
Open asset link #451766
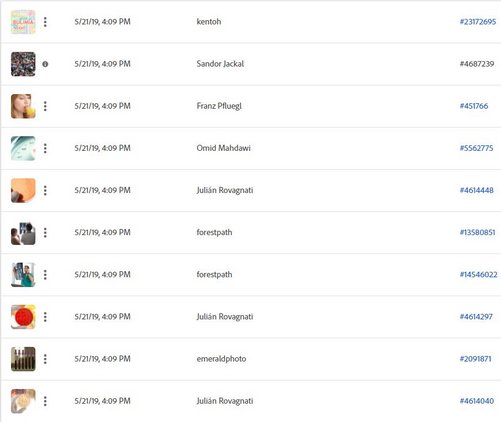(474, 106)
